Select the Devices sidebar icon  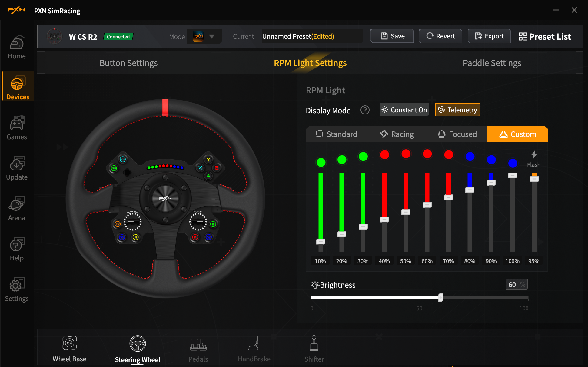17,87
